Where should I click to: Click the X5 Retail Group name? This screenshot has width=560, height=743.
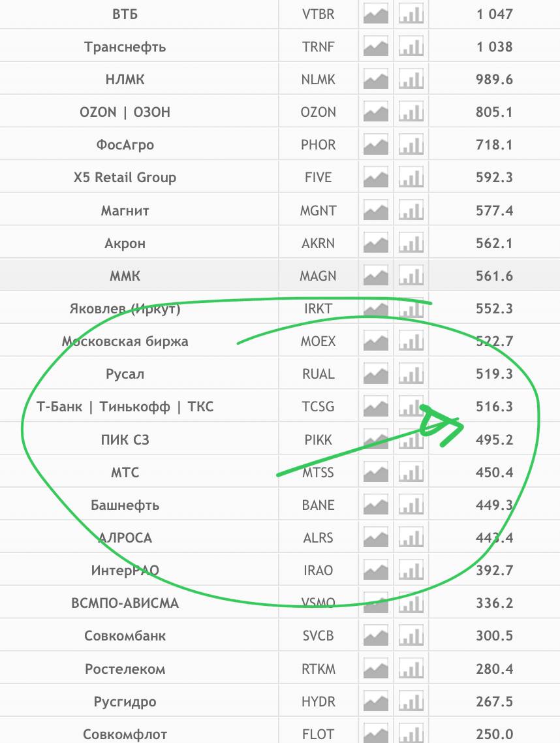pos(125,178)
